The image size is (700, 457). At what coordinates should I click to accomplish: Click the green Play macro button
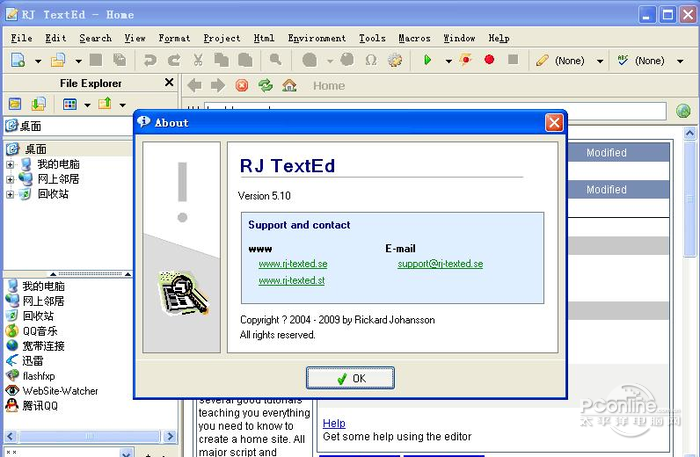[427, 60]
